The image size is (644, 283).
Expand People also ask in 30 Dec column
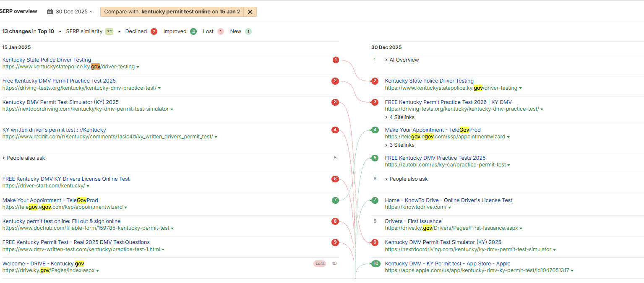coord(406,179)
